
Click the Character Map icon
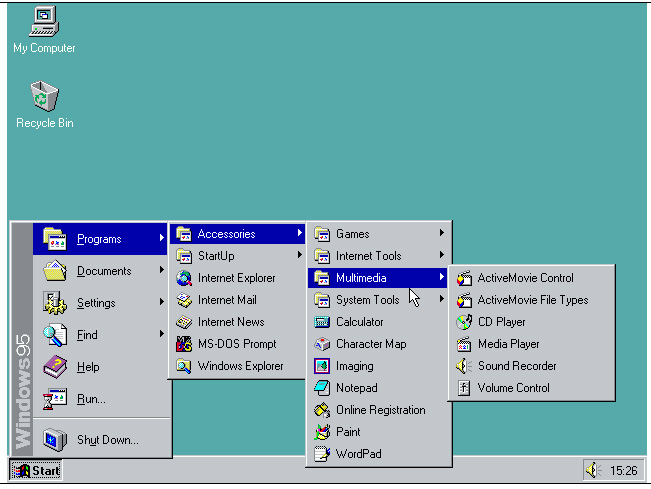coord(322,344)
